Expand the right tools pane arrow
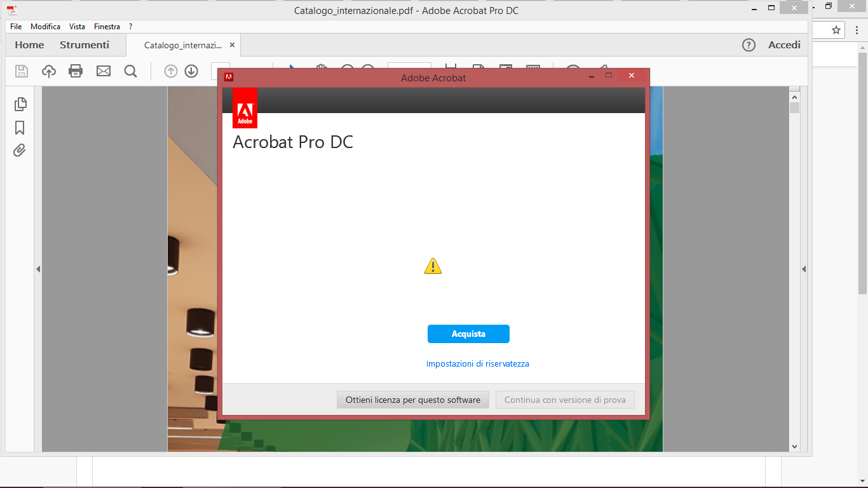The width and height of the screenshot is (868, 488). click(804, 269)
